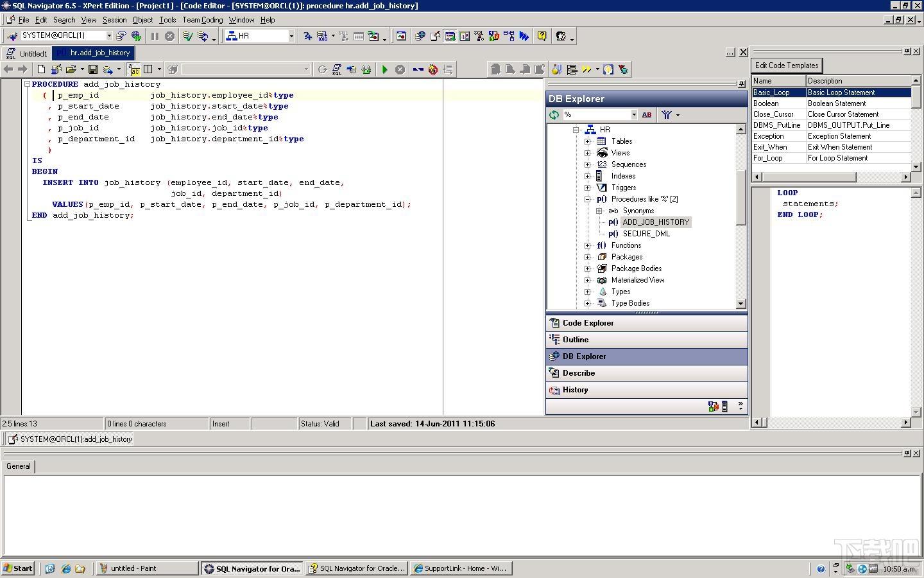The height and width of the screenshot is (578, 924).
Task: Click the yellow Help question-mark icon
Action: pyautogui.click(x=542, y=36)
